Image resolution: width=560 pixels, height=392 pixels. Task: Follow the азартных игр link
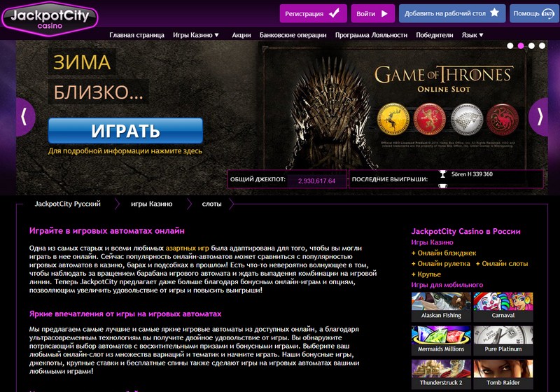click(x=187, y=248)
